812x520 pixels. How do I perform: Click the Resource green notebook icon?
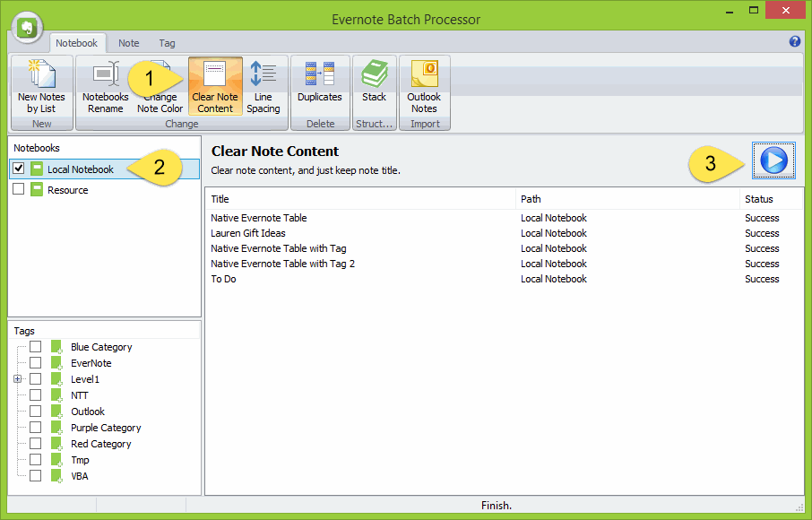pyautogui.click(x=37, y=189)
